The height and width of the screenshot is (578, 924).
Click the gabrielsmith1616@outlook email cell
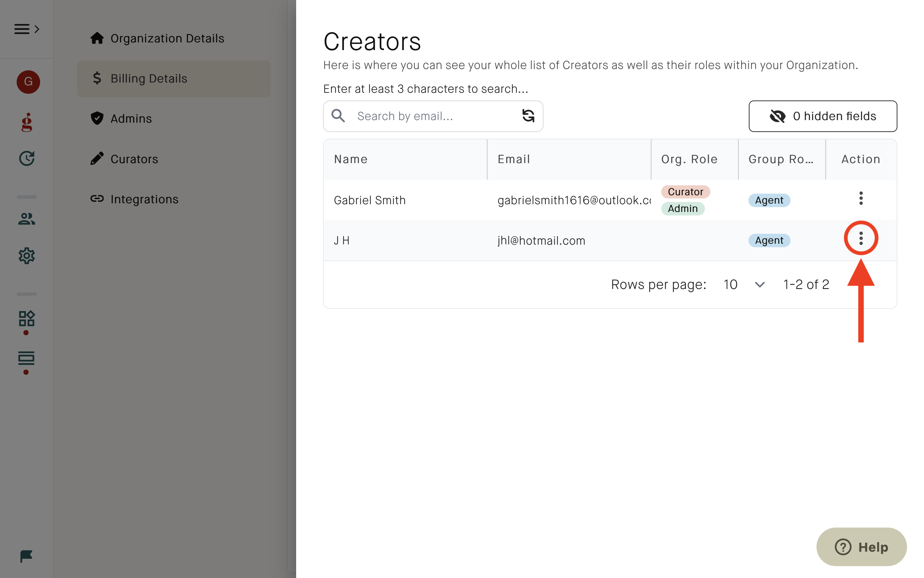[569, 200]
